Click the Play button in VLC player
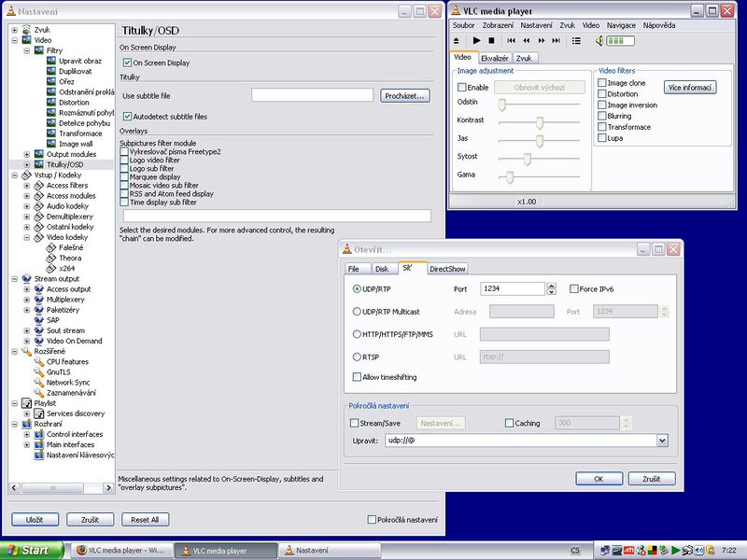747x560 pixels. [477, 41]
